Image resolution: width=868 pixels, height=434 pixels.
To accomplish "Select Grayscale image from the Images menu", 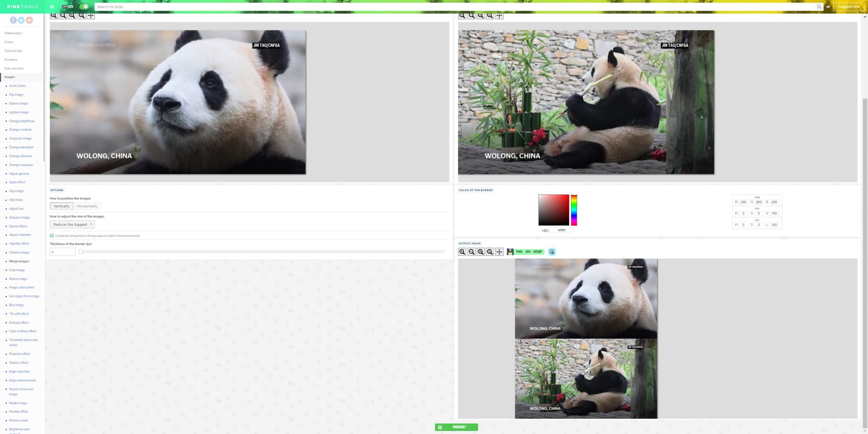I will coord(19,138).
